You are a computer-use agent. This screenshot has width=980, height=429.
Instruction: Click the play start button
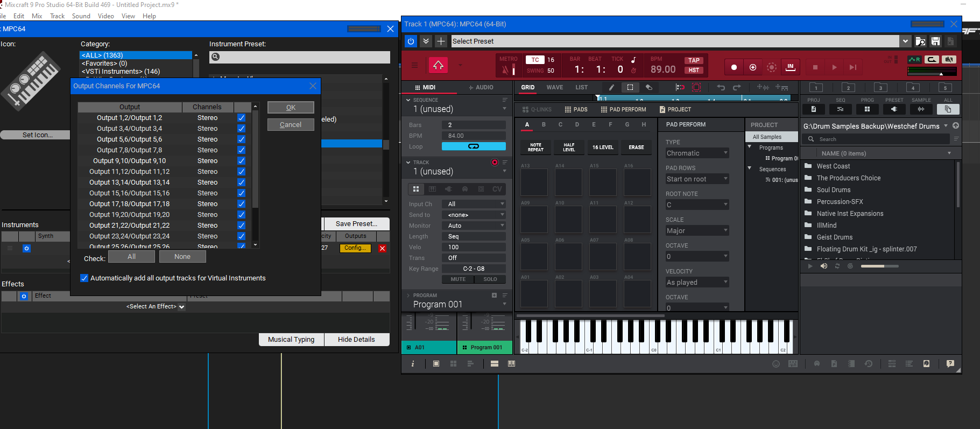pos(853,67)
